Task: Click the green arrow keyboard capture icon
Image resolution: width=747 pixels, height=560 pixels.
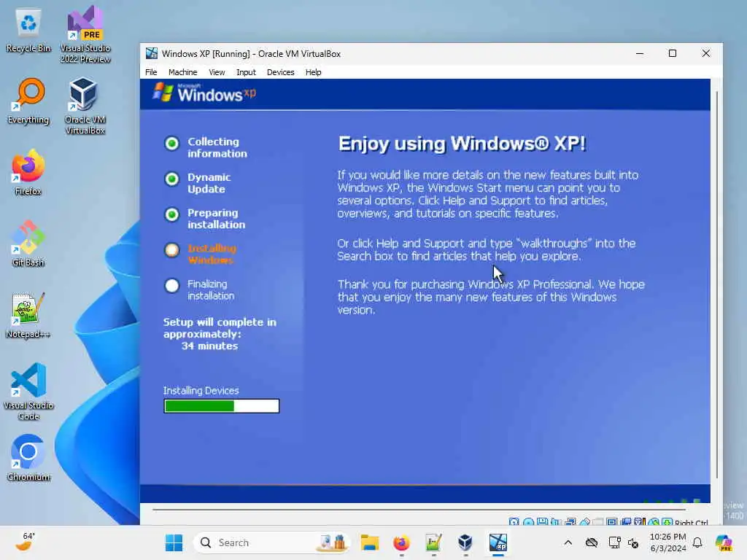Action: [x=667, y=522]
